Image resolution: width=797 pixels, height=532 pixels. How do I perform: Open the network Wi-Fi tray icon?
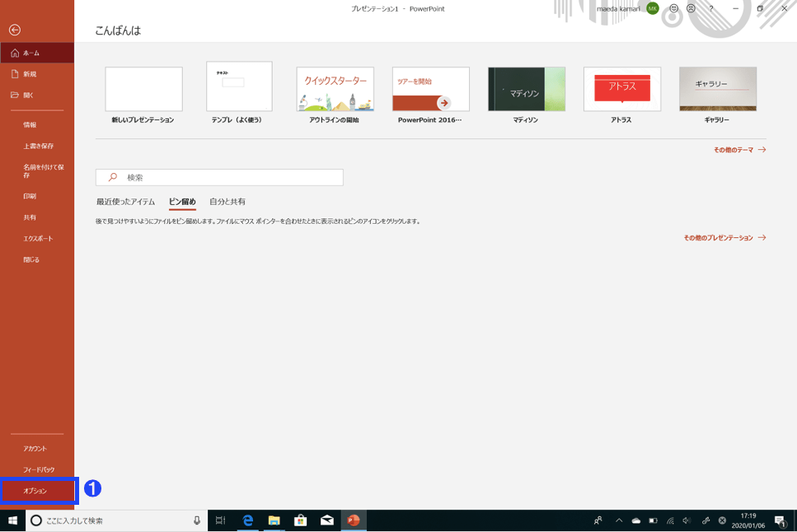pyautogui.click(x=670, y=520)
